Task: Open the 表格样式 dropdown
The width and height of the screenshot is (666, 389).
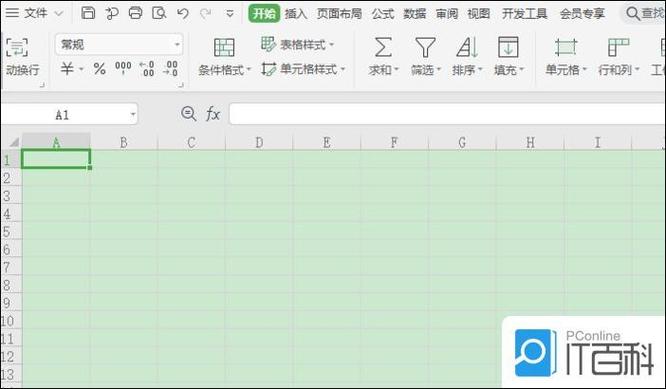Action: pyautogui.click(x=297, y=44)
